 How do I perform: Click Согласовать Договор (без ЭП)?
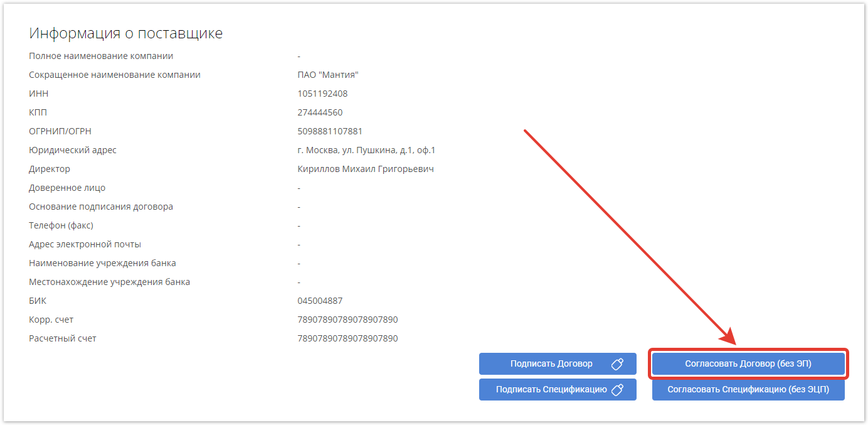(x=748, y=364)
